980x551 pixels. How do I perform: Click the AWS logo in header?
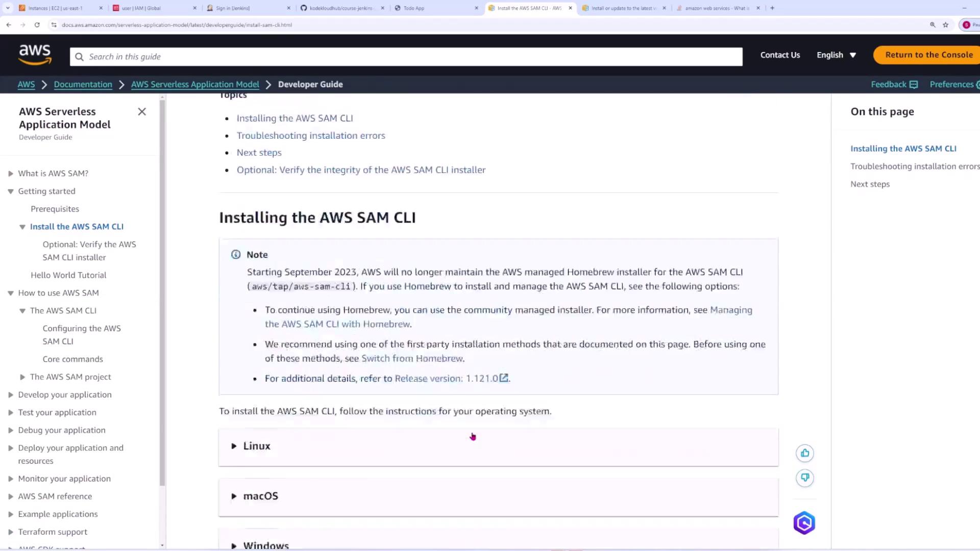35,55
